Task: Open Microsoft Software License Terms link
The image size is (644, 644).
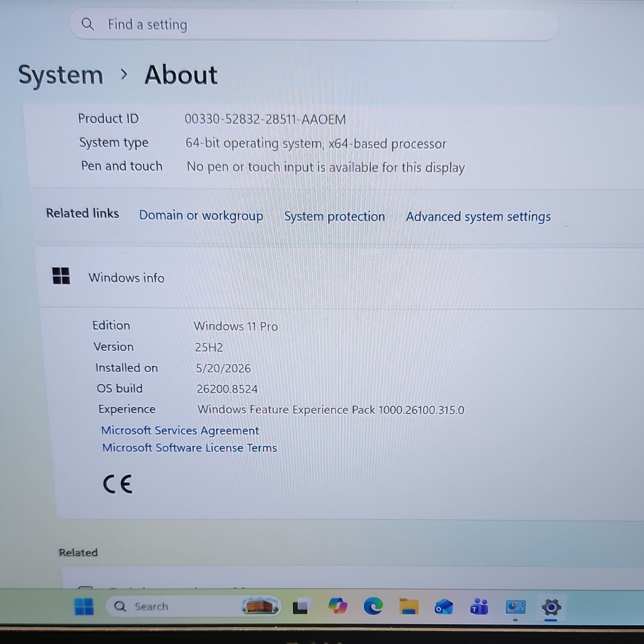Action: pyautogui.click(x=190, y=448)
